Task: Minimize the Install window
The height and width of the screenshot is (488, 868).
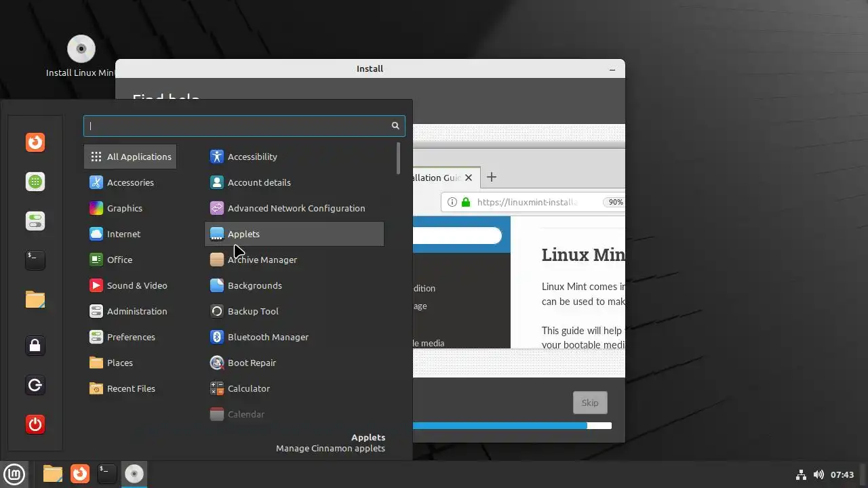Action: coord(612,68)
